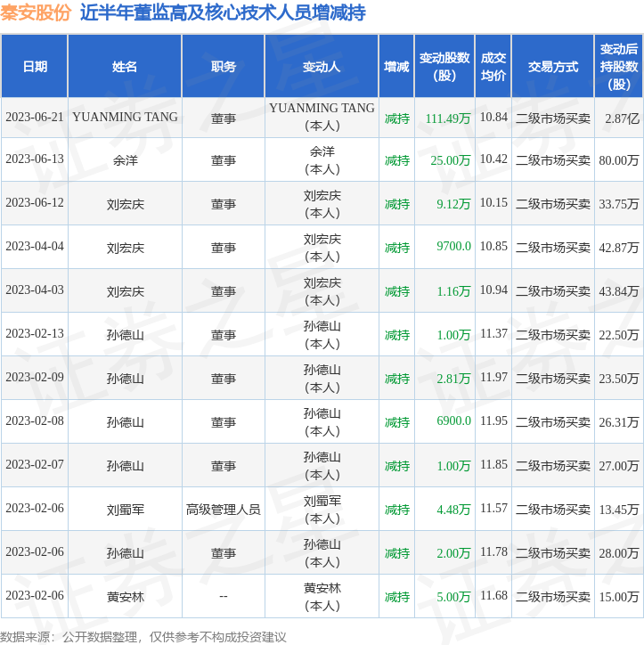Click the price cell 11.37
644x645 pixels.
(x=493, y=333)
